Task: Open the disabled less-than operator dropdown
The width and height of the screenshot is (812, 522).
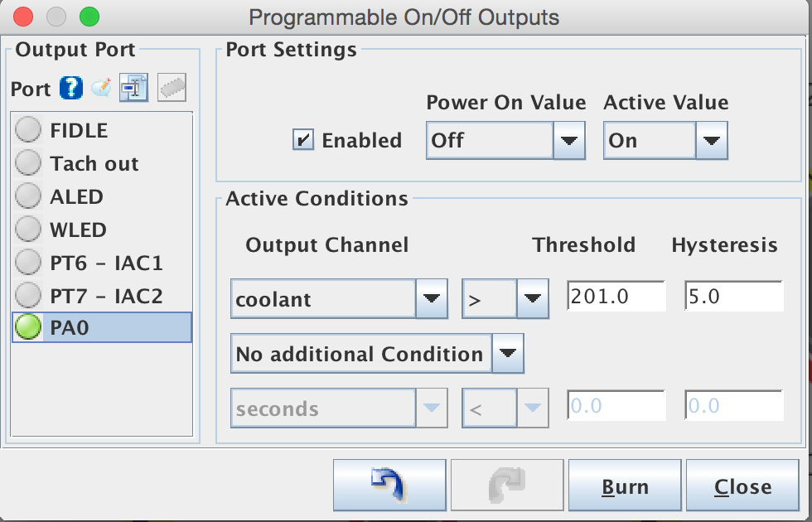Action: click(x=505, y=408)
